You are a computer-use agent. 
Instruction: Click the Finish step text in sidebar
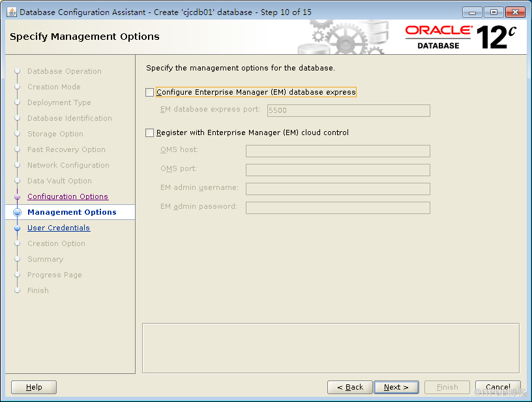pos(38,290)
